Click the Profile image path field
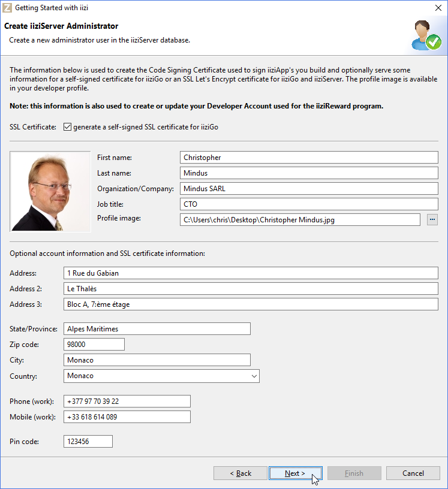448x489 pixels. pyautogui.click(x=300, y=220)
